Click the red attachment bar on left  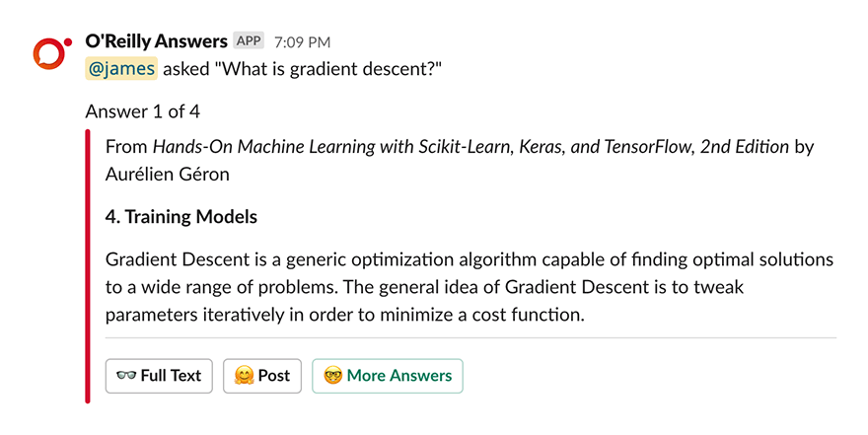coord(88,266)
